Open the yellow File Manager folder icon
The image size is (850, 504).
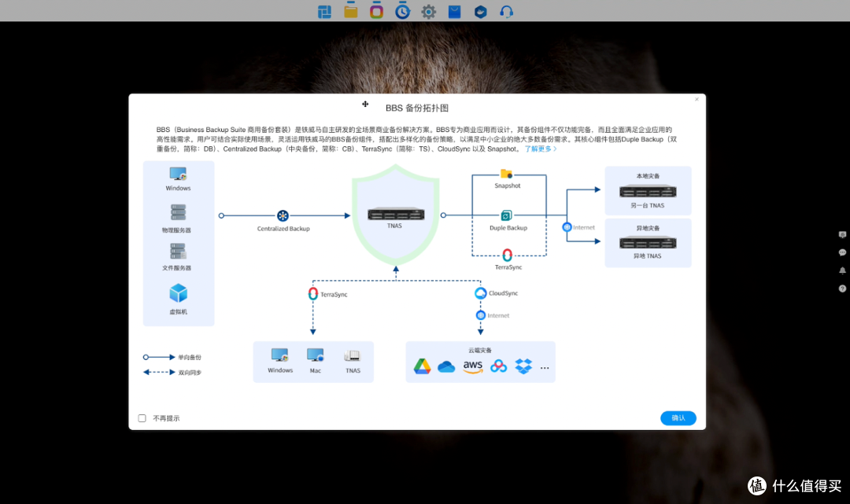[351, 11]
